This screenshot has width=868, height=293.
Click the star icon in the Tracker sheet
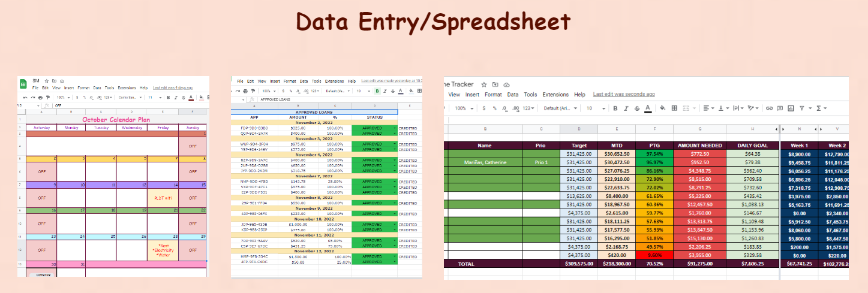coord(484,84)
